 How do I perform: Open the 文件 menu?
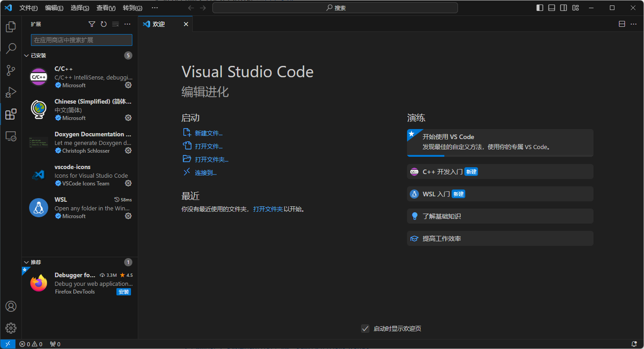pos(29,8)
